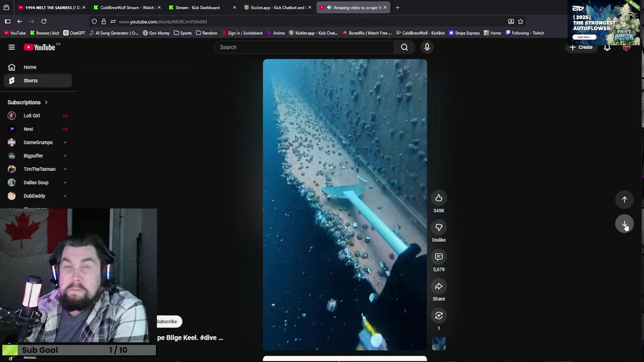Open the comments showing 5,679
The image size is (644, 362).
(439, 257)
